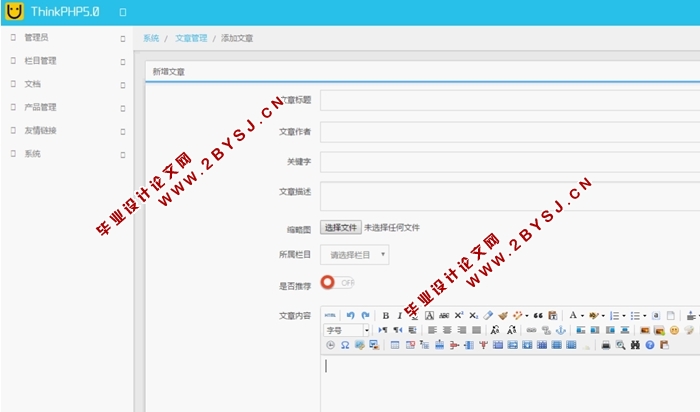Align text to the left

[x=432, y=330]
